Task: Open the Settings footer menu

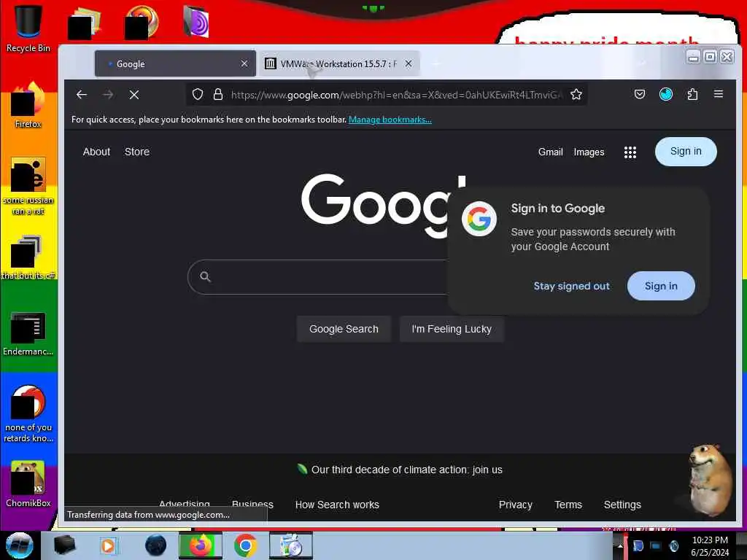Action: (622, 505)
